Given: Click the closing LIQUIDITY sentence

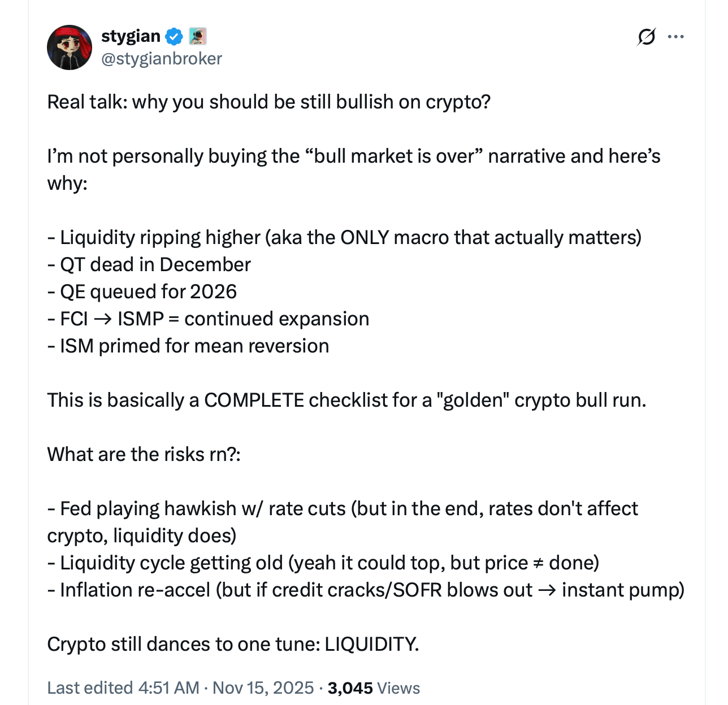Looking at the screenshot, I should pyautogui.click(x=233, y=644).
